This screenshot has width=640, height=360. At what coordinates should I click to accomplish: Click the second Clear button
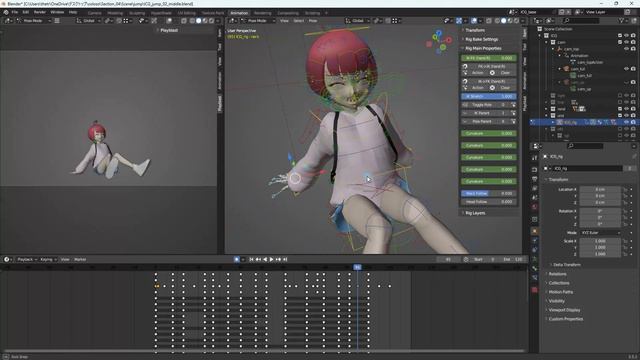[505, 88]
